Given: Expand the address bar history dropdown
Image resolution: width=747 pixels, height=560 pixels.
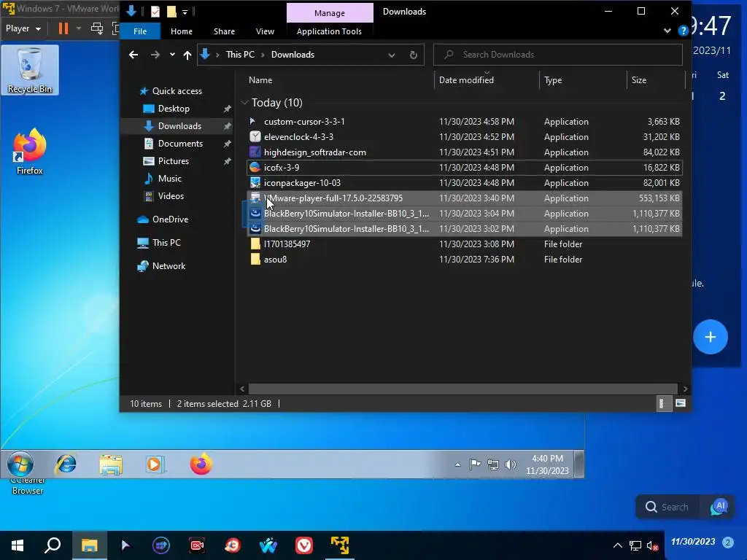Looking at the screenshot, I should coord(391,55).
